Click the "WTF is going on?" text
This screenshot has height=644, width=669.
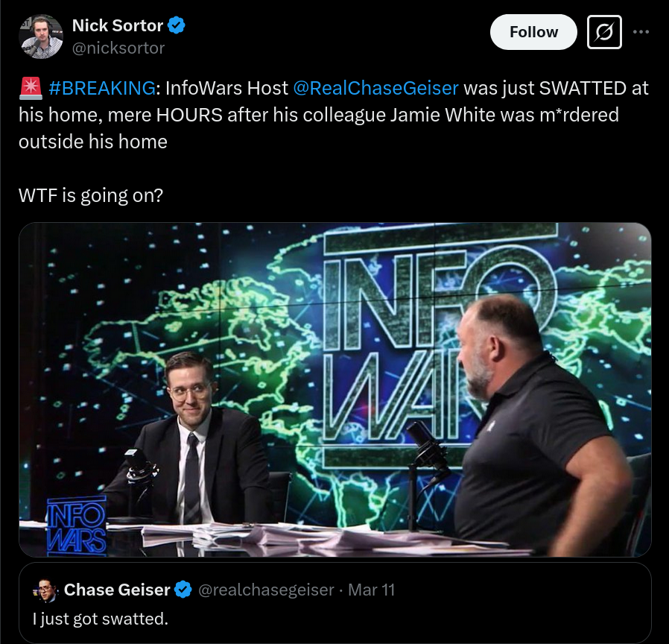pyautogui.click(x=91, y=195)
